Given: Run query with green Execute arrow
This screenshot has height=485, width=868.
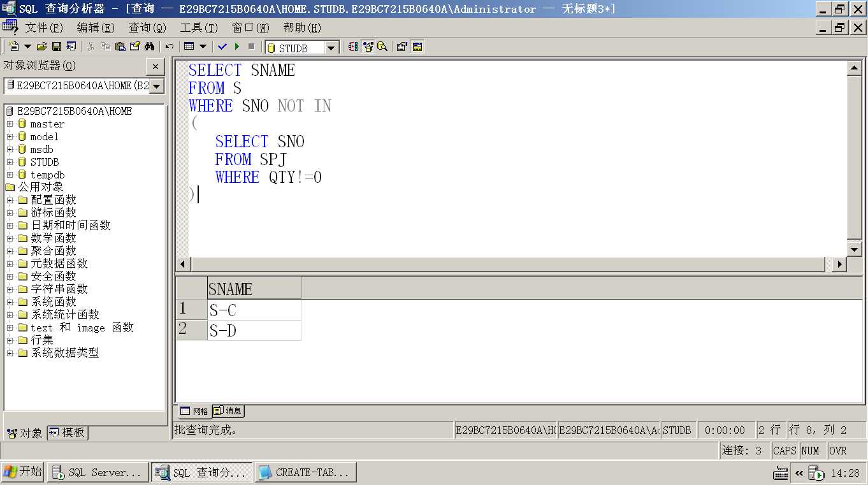Looking at the screenshot, I should [x=237, y=47].
